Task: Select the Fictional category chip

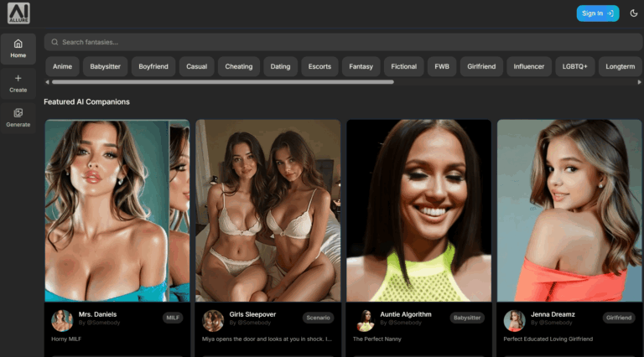Action: (x=403, y=66)
